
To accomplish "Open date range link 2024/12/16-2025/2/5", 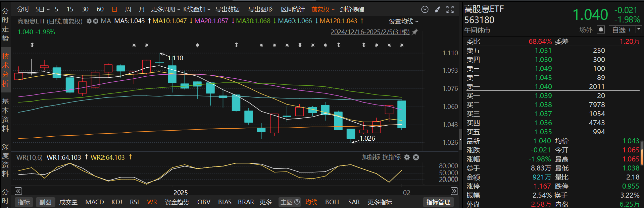I will tap(370, 32).
